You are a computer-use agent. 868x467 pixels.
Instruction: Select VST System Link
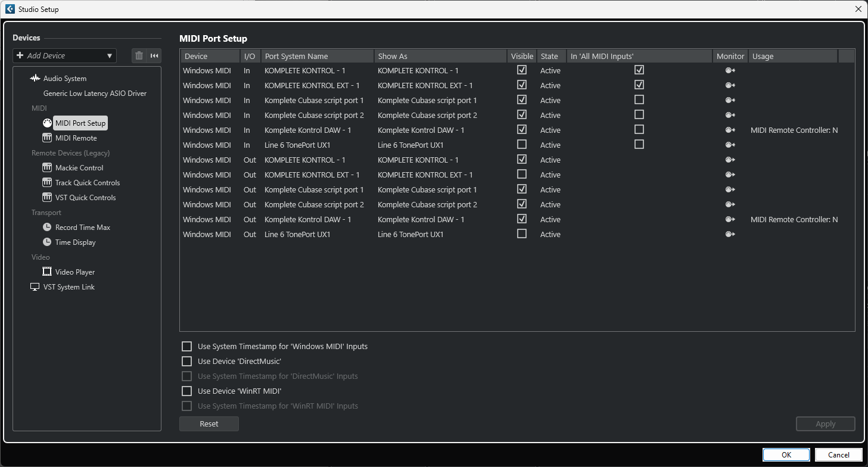69,287
